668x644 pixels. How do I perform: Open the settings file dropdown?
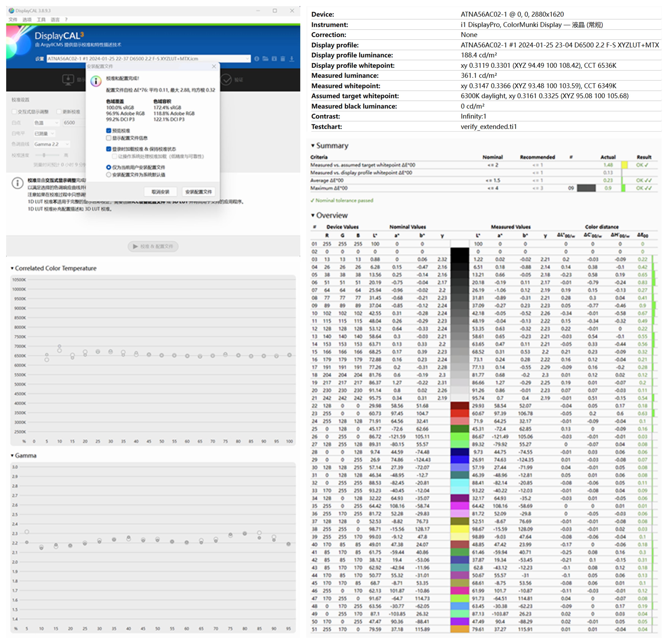click(x=247, y=59)
